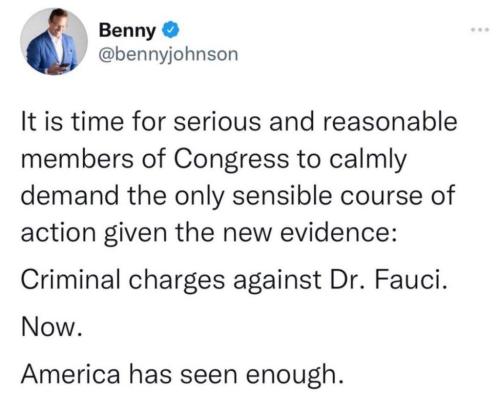The height and width of the screenshot is (412, 500).
Task: Click the blue verified checkmark badge
Action: click(171, 30)
